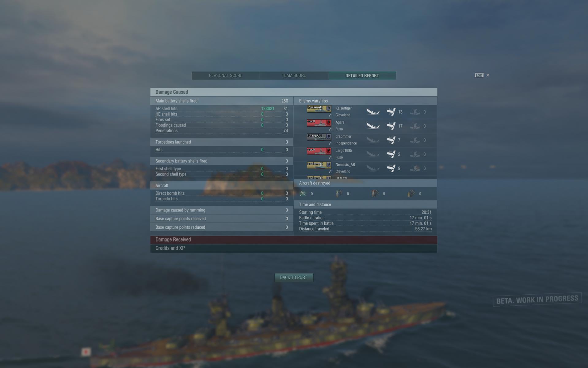Click the Back to Port button
This screenshot has height=368, width=588.
coord(294,277)
